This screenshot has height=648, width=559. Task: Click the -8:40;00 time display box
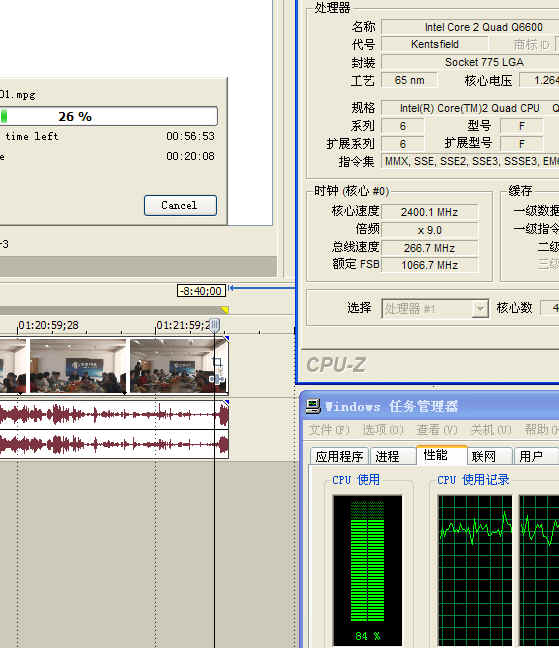click(201, 291)
